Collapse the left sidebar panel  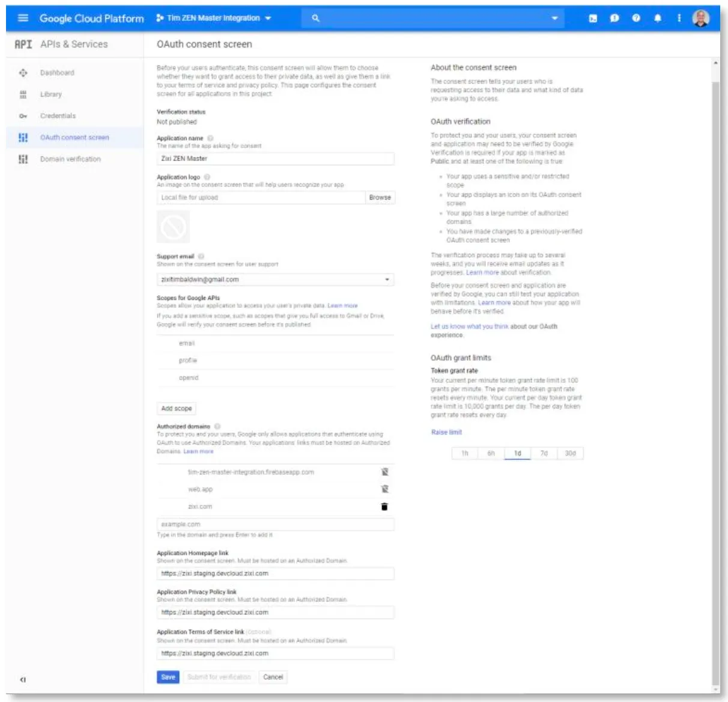click(23, 680)
